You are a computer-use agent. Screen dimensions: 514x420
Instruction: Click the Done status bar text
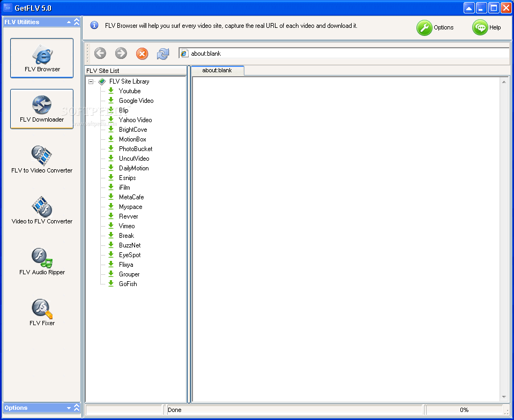click(174, 409)
